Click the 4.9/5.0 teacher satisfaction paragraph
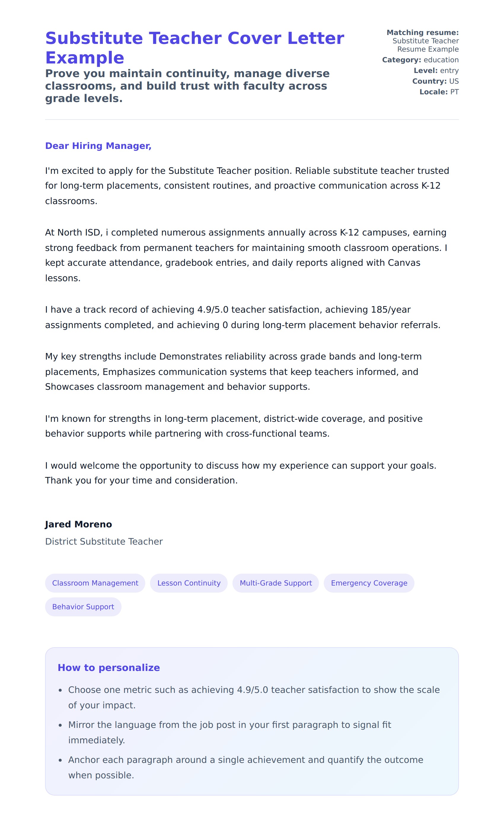The image size is (504, 824). point(242,317)
